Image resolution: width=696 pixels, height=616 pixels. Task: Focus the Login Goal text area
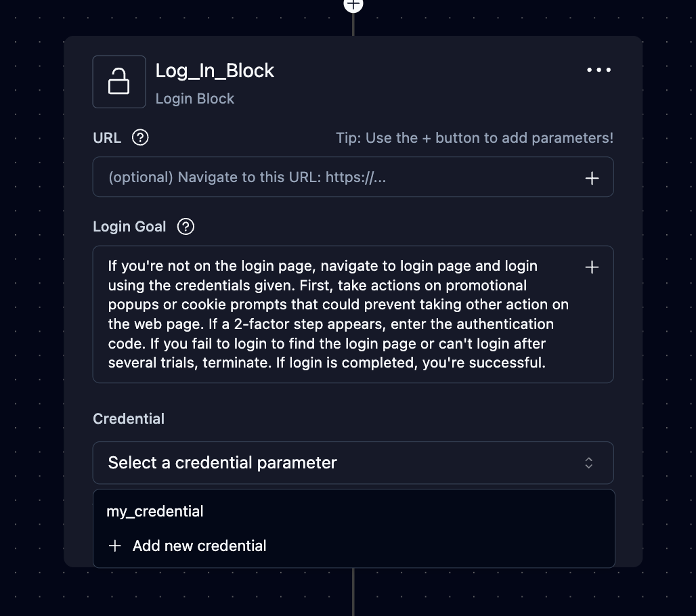(x=339, y=314)
